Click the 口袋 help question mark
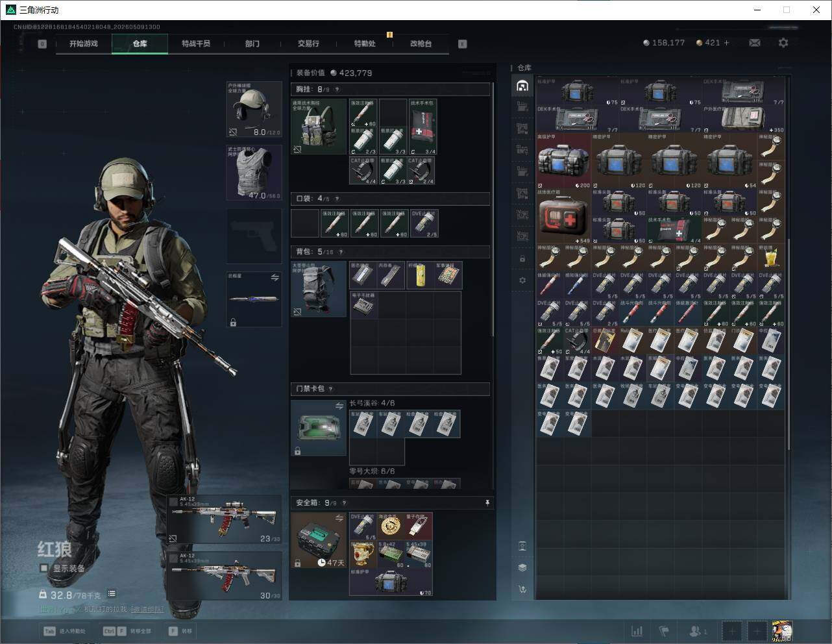 tap(336, 199)
